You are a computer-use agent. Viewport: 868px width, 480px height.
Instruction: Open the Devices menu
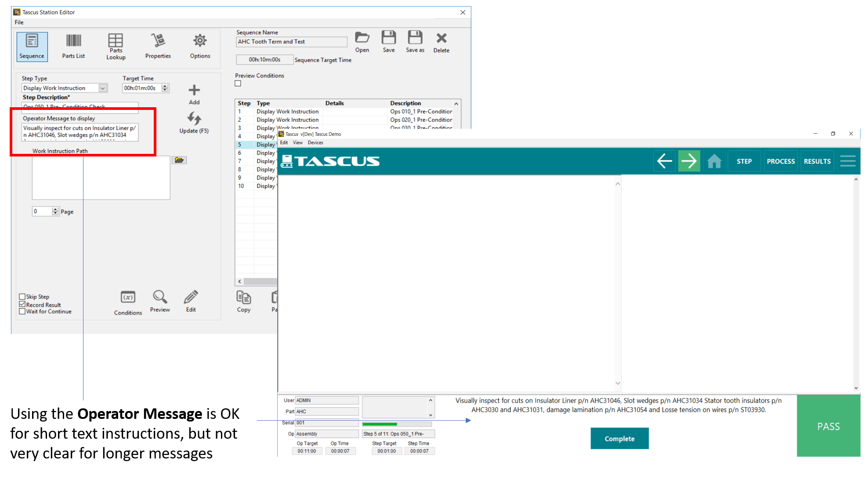(315, 143)
